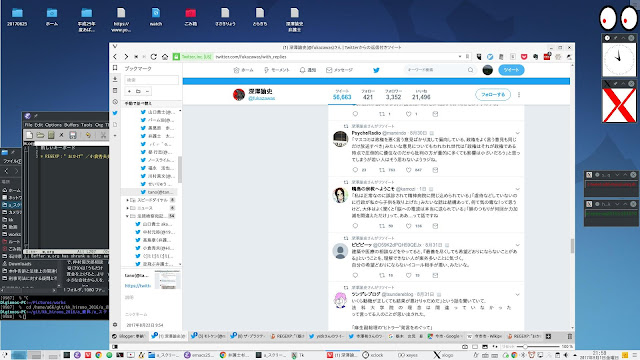Click the bookmark search field
The height and width of the screenshot is (360, 640).
[151, 80]
